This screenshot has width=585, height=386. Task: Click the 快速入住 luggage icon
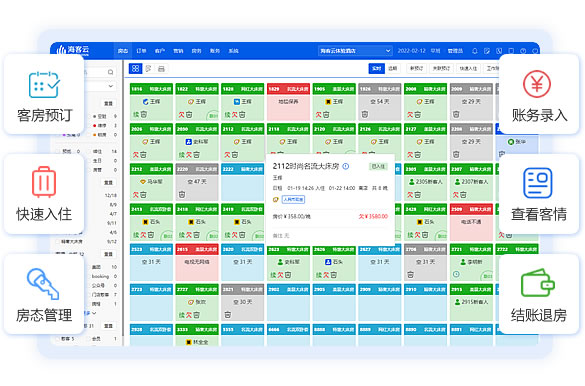[x=44, y=182]
